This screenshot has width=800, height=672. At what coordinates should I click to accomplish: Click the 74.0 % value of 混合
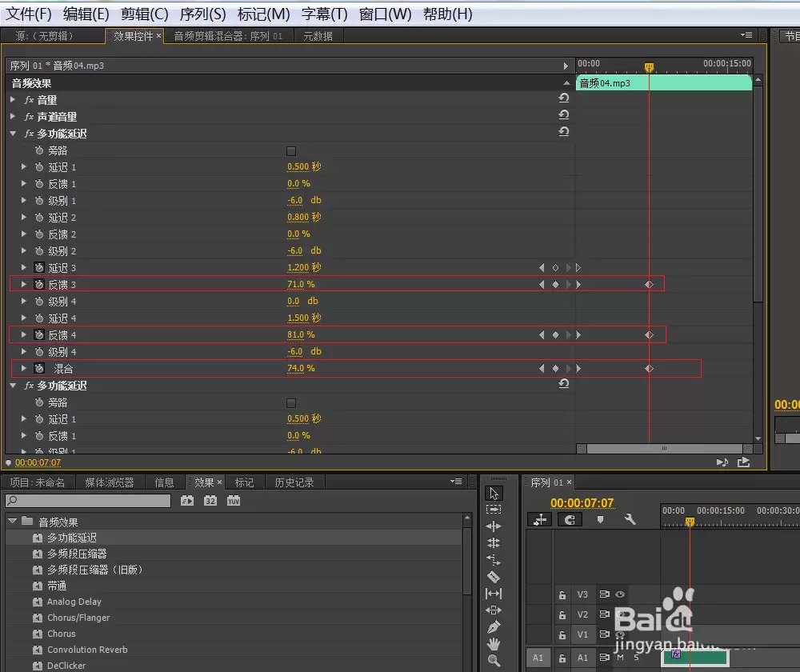tap(301, 368)
